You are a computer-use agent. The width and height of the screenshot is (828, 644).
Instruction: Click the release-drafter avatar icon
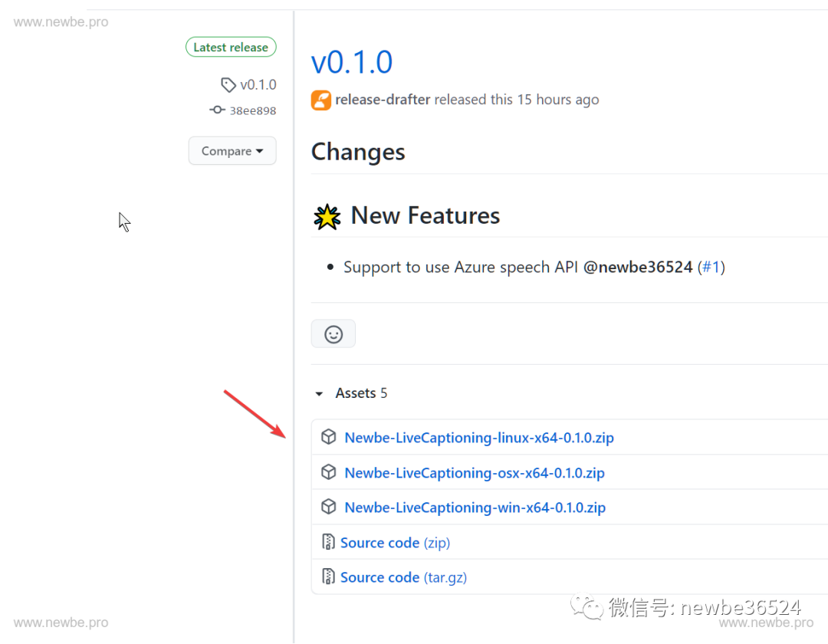(321, 100)
